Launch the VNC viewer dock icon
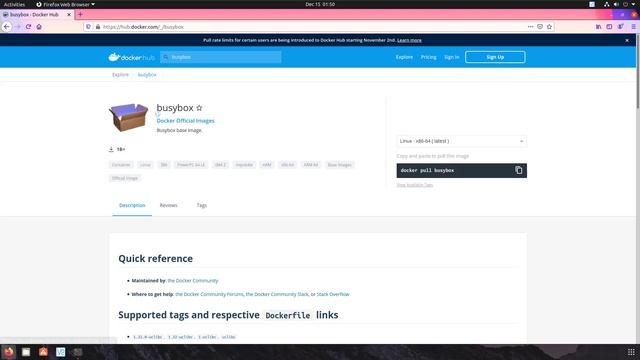 coord(60,352)
